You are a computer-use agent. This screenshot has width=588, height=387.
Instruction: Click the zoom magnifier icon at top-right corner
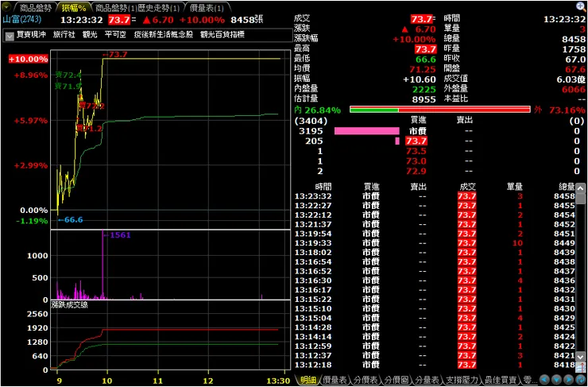coord(581,6)
